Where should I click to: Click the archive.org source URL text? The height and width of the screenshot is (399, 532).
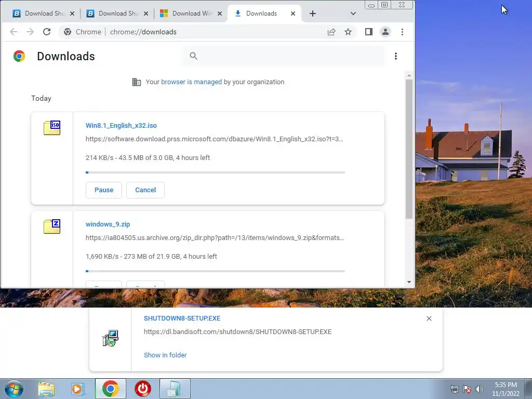click(x=215, y=238)
